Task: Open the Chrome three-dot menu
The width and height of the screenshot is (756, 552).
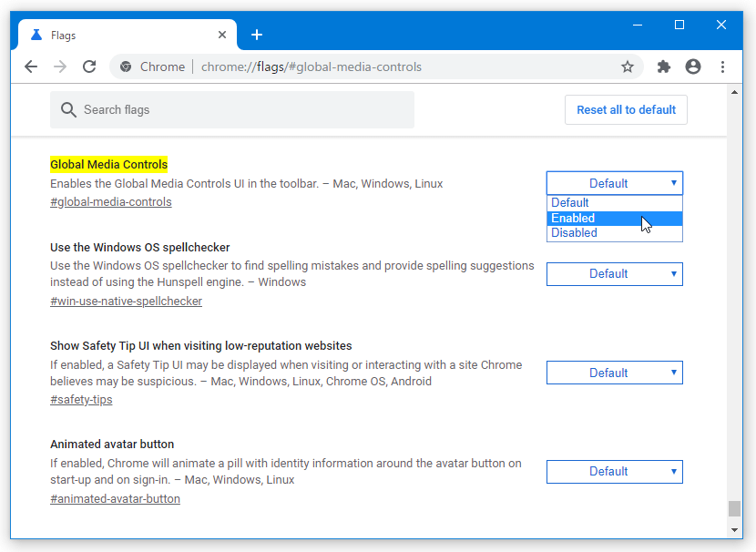Action: pos(722,66)
